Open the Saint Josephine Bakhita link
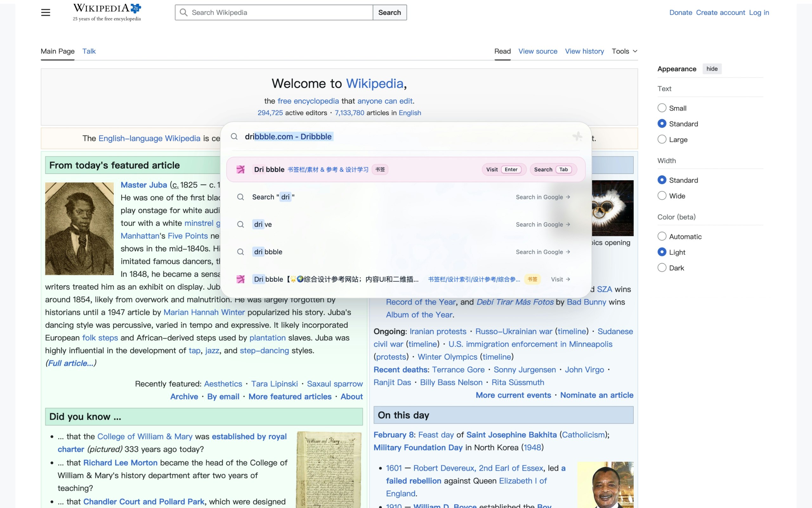The height and width of the screenshot is (508, 812). (511, 435)
